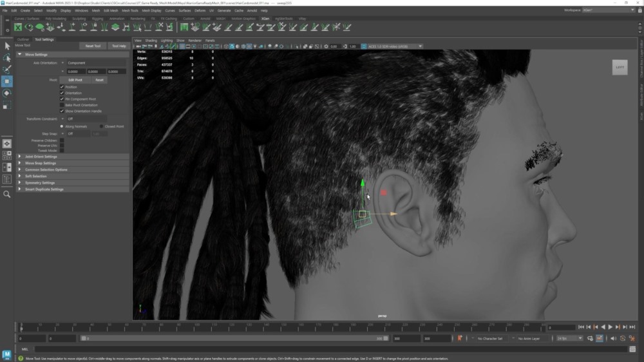
Task: Select the arrow Select tool
Action: tap(7, 46)
